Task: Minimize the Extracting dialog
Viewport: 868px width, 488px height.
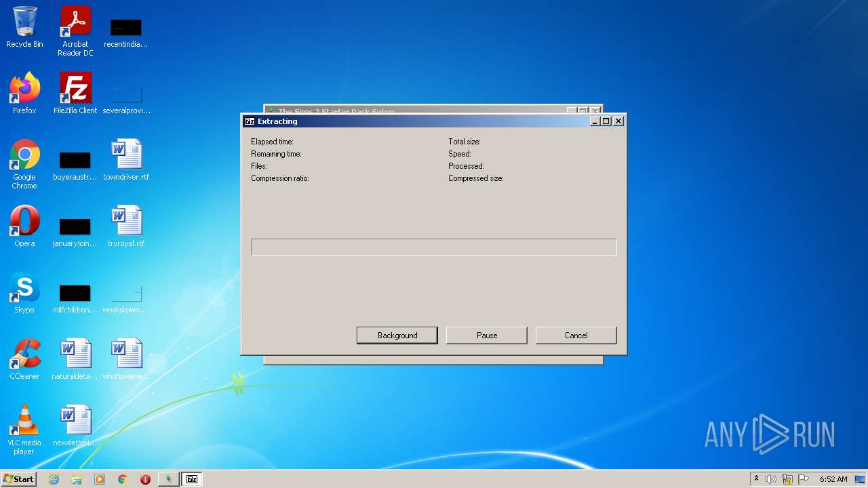Action: tap(595, 121)
